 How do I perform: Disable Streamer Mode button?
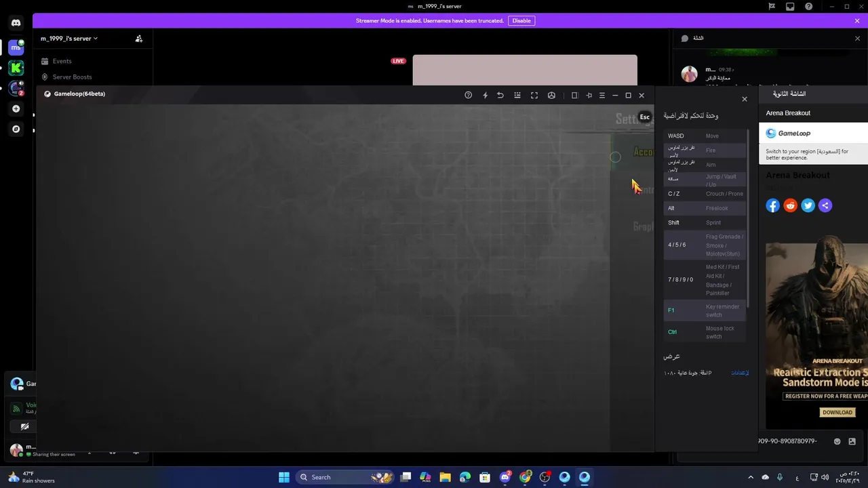521,20
